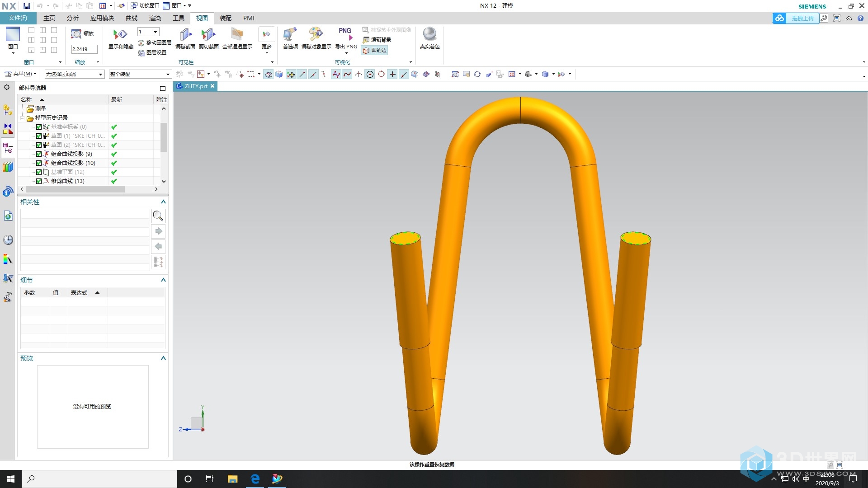This screenshot has height=488, width=868.
Task: Open the 菜单(M) dropdown
Action: click(20, 74)
